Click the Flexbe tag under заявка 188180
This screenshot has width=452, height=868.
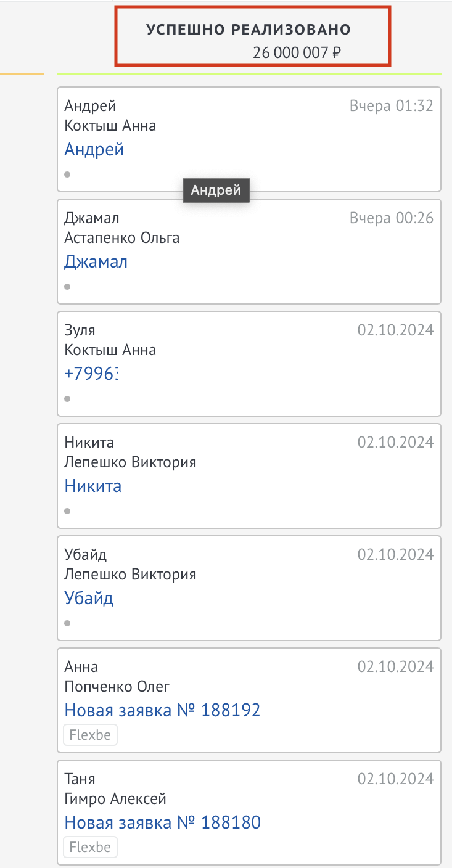pos(90,847)
